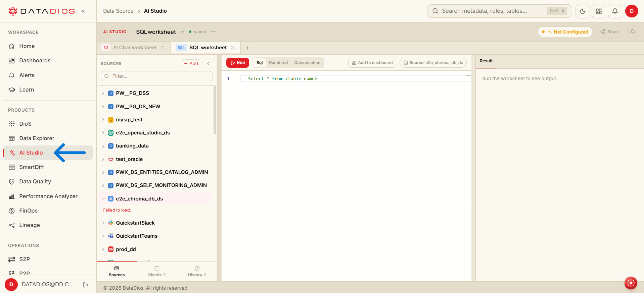Focus the global metadata search box
Screen dimensions: 644x293
click(499, 11)
